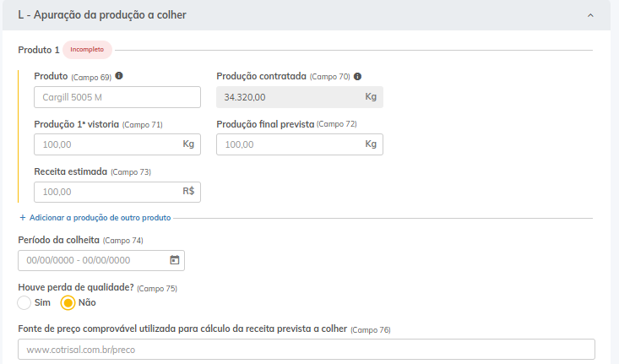Click the Incompleto status badge

tap(87, 50)
